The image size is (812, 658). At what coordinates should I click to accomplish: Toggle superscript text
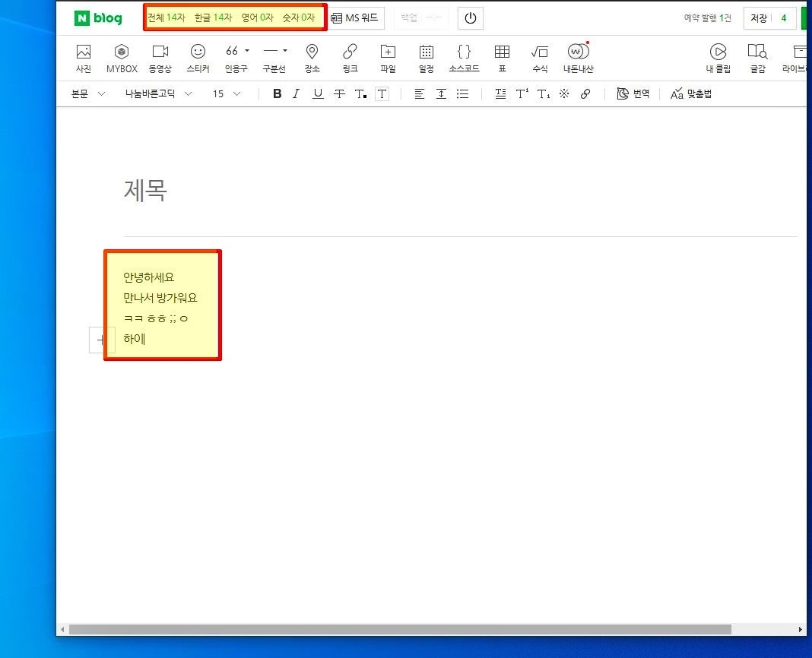point(522,93)
